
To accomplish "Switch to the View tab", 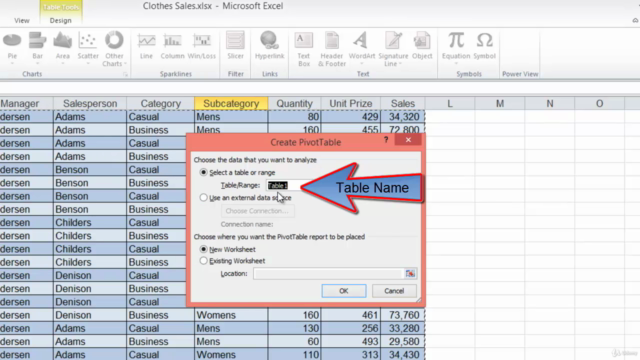I will [22, 20].
